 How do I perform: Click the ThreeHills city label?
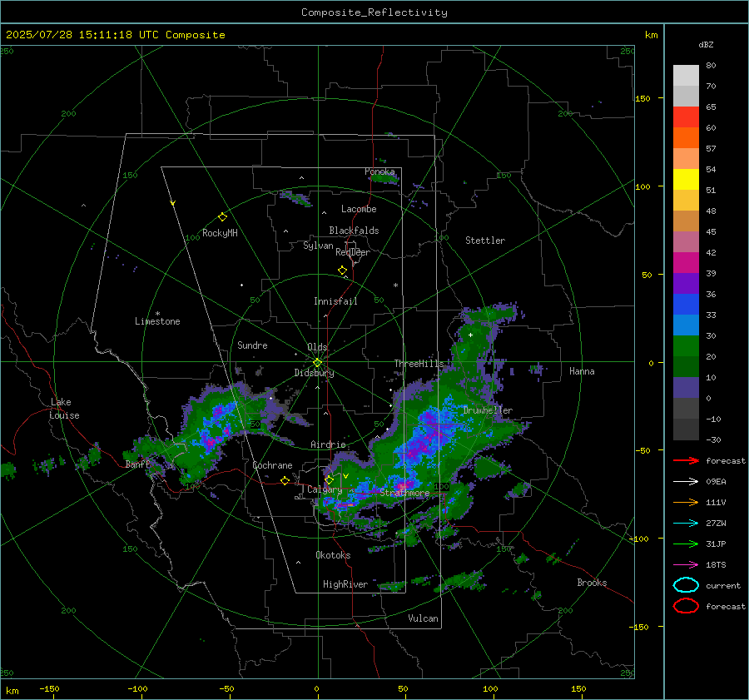(x=419, y=364)
